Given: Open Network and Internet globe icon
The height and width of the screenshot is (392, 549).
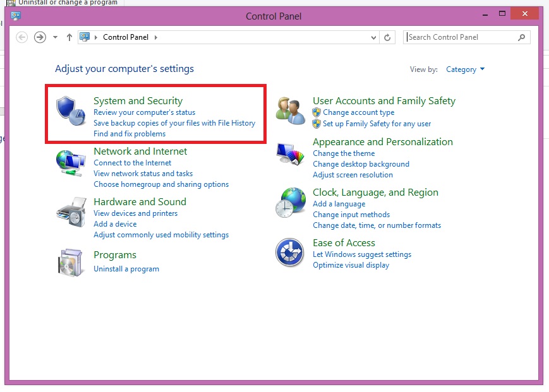Looking at the screenshot, I should click(x=71, y=163).
